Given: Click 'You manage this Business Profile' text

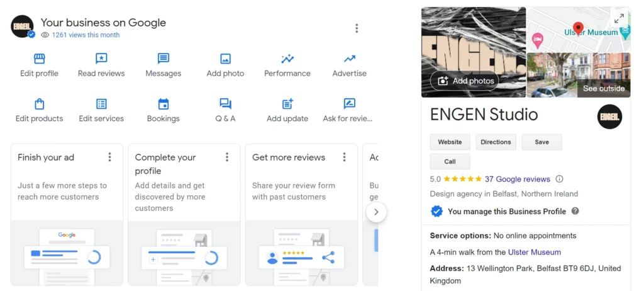Looking at the screenshot, I should click(x=507, y=212).
